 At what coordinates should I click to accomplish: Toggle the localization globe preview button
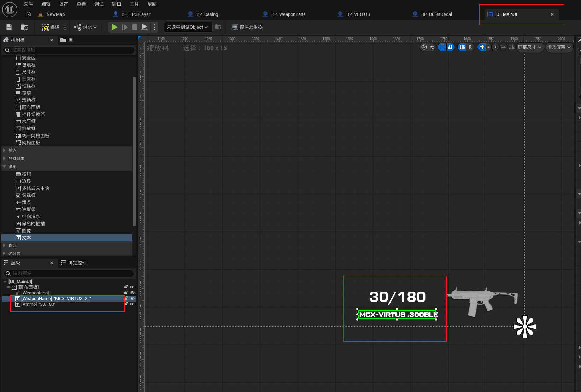pos(424,47)
